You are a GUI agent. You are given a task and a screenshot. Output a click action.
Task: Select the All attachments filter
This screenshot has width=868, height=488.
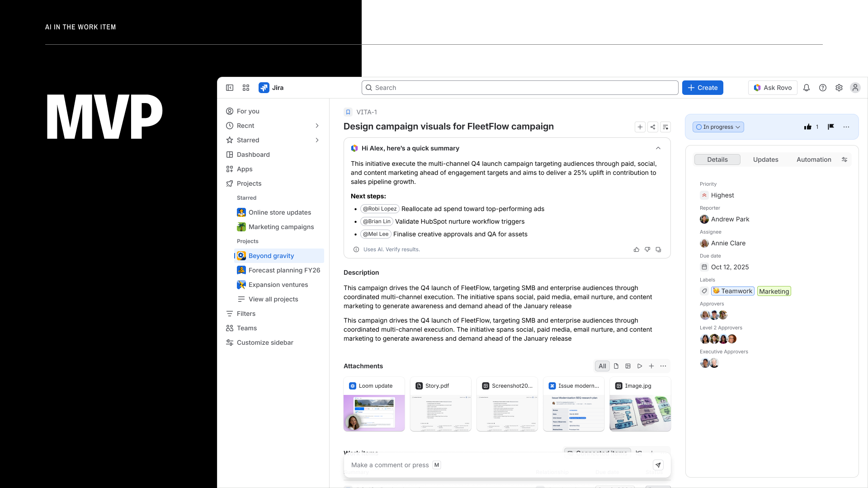click(x=602, y=366)
